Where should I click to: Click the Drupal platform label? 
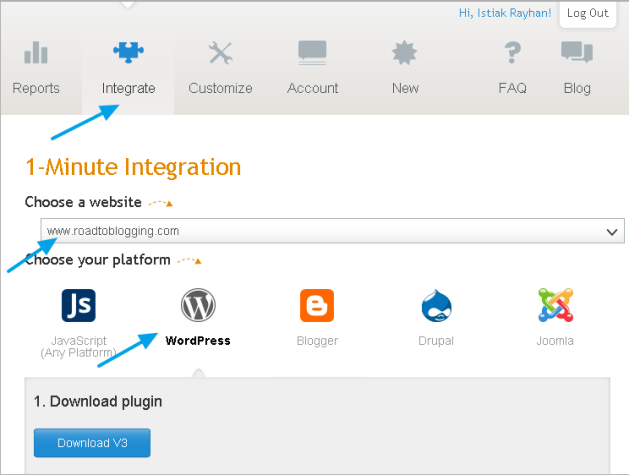[x=436, y=341]
